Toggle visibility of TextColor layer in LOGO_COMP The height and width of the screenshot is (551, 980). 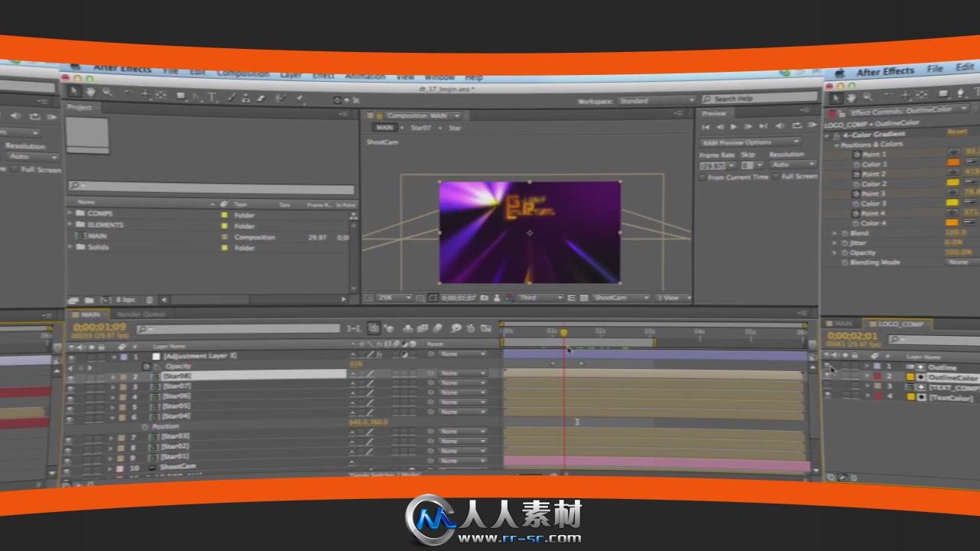828,396
